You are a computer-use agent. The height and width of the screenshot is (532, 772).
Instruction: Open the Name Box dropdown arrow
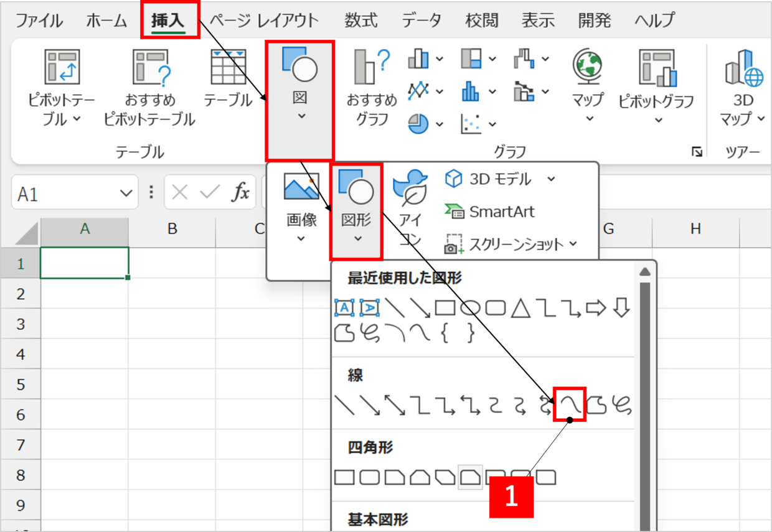pyautogui.click(x=125, y=194)
